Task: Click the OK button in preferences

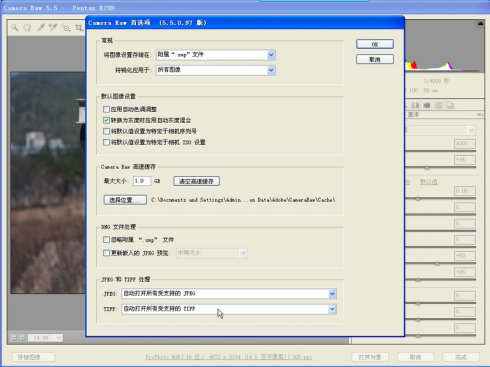Action: pyautogui.click(x=375, y=44)
